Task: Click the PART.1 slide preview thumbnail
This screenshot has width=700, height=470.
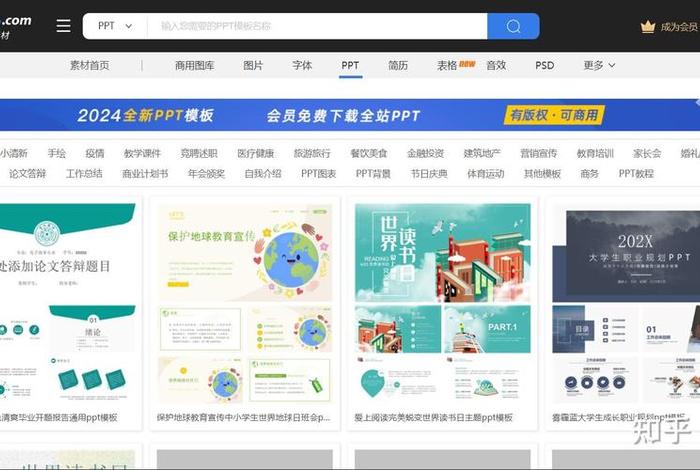Action: (488, 329)
